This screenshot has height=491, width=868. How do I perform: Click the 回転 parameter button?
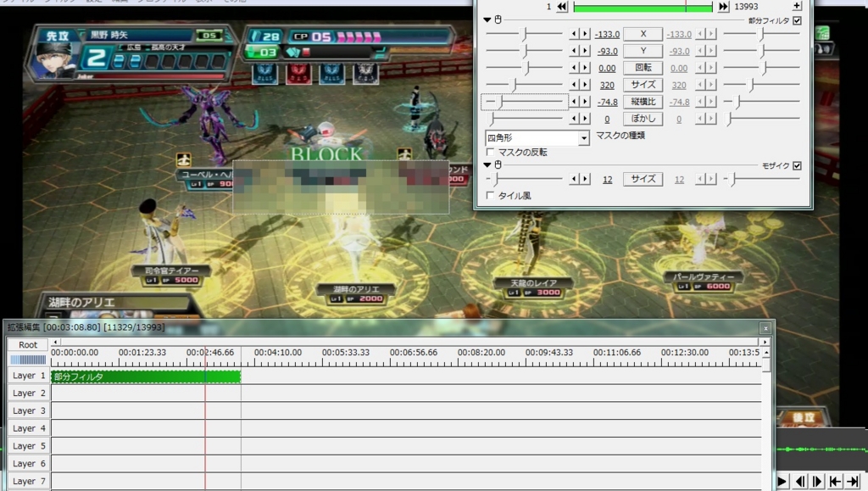tap(643, 68)
